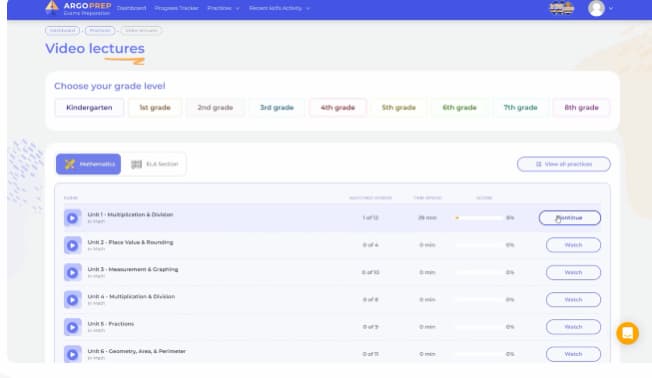Open Dashboard in top navigation

coord(131,8)
